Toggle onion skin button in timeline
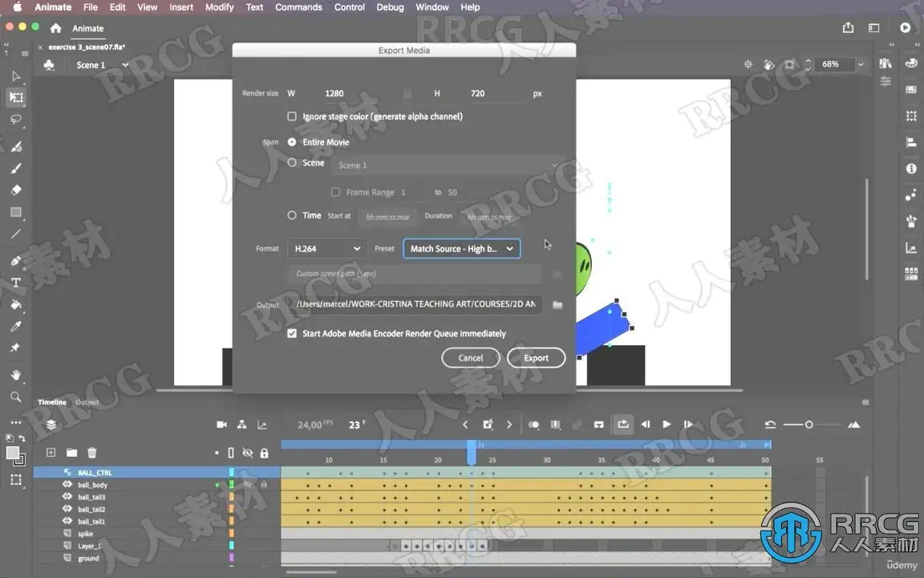The height and width of the screenshot is (578, 924). pos(534,425)
